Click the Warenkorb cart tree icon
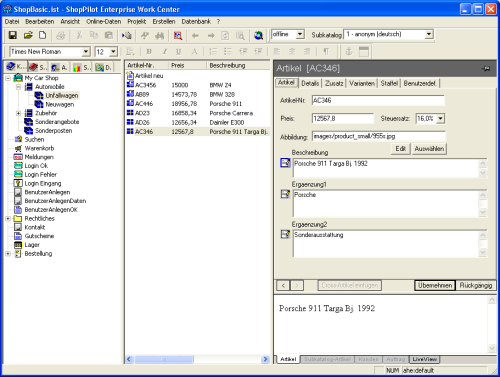The image size is (500, 377). point(18,148)
